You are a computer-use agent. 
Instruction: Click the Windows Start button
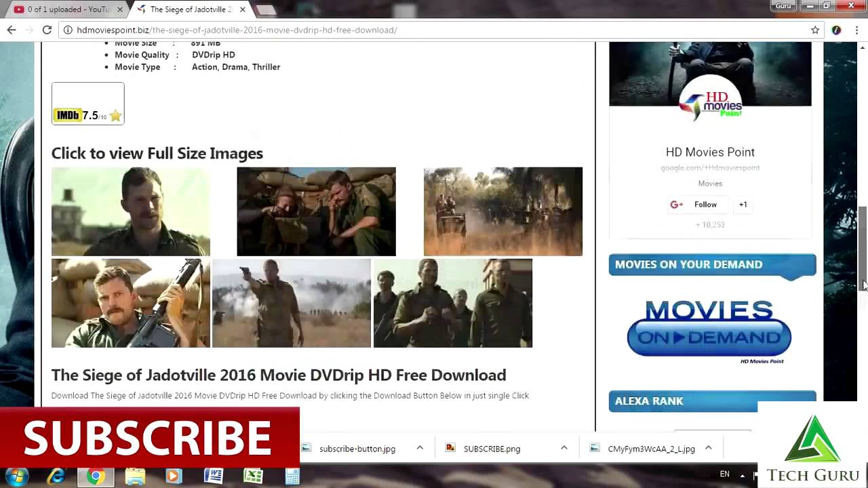coord(16,476)
